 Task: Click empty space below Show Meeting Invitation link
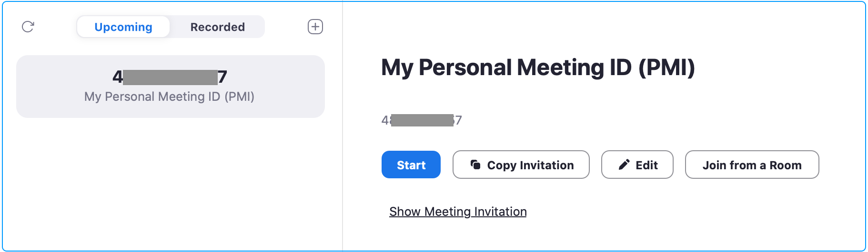(524, 235)
